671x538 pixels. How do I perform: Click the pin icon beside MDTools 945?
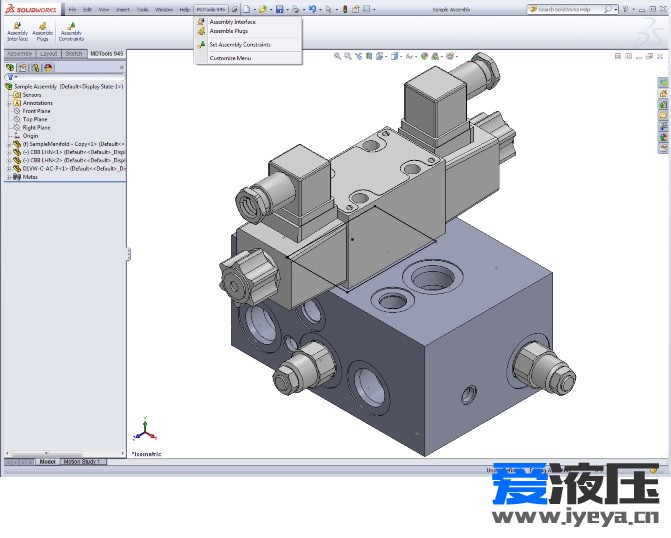[x=235, y=9]
